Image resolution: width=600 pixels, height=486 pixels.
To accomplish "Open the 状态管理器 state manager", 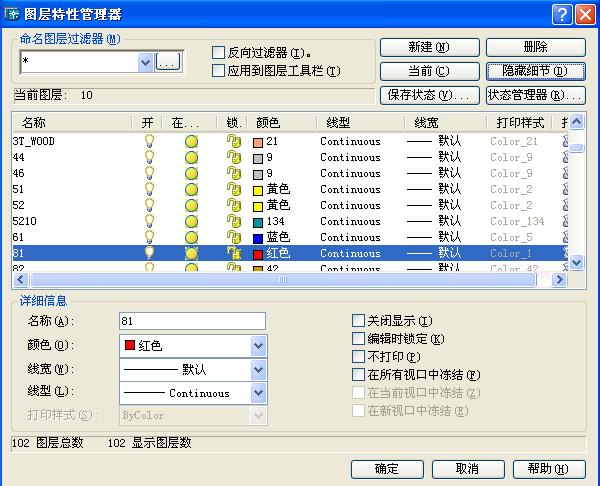I will click(536, 95).
